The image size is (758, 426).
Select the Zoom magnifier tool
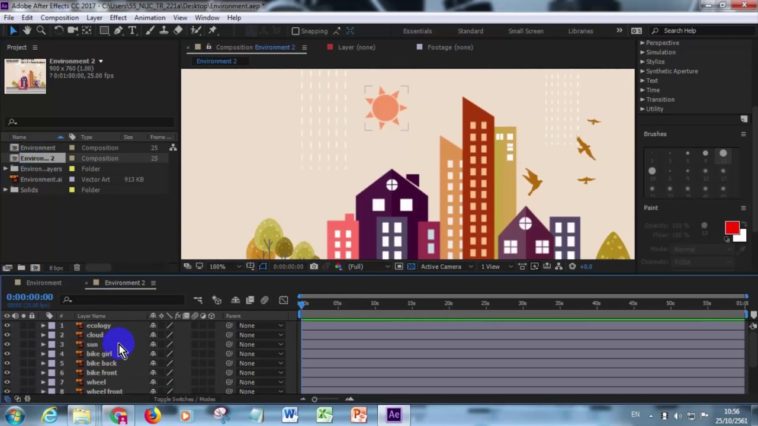coord(41,30)
